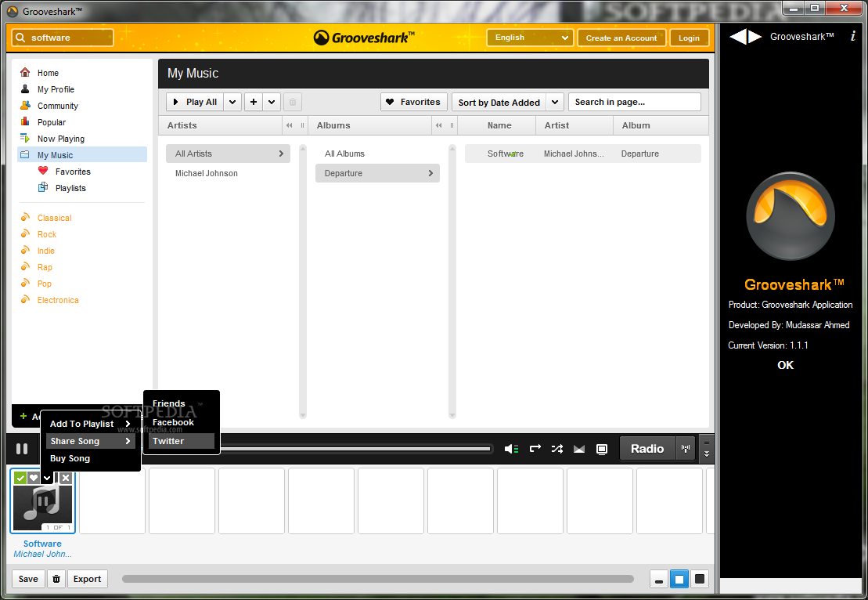Image resolution: width=868 pixels, height=600 pixels.
Task: Select medium queue size button
Action: 679,580
